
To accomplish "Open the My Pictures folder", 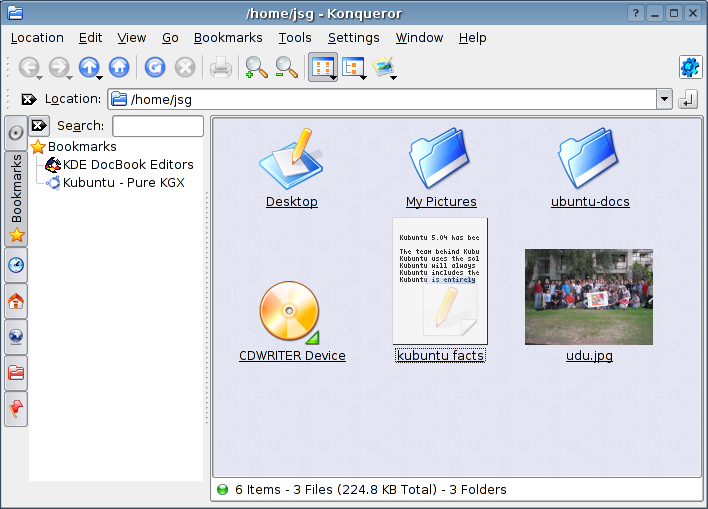I will coord(440,158).
